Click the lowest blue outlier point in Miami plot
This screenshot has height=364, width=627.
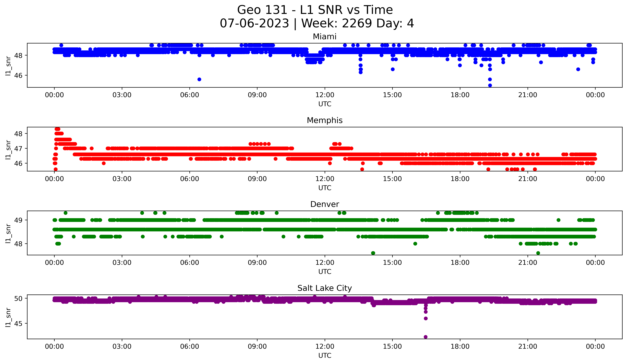[x=490, y=85]
